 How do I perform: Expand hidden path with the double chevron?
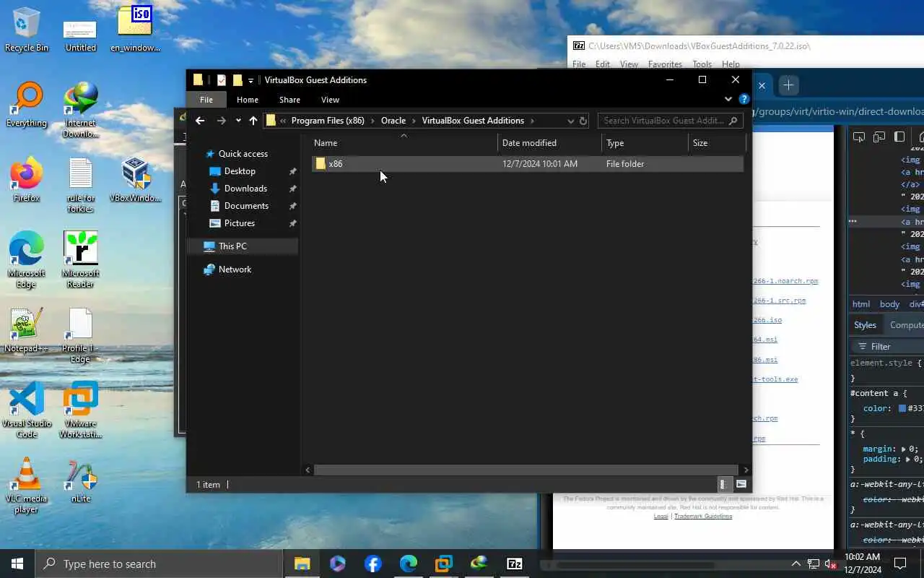tap(283, 121)
